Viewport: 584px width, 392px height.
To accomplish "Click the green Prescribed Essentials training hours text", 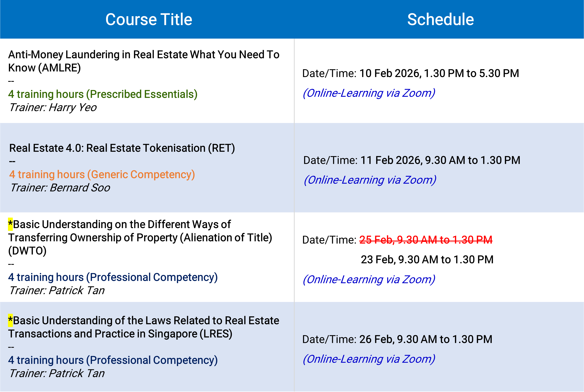I will pos(103,94).
